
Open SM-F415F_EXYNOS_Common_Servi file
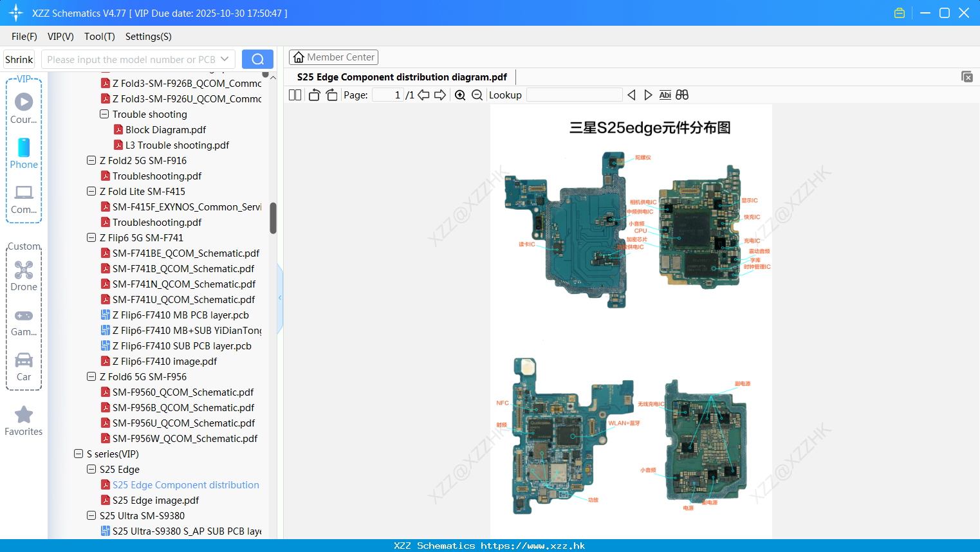point(187,207)
